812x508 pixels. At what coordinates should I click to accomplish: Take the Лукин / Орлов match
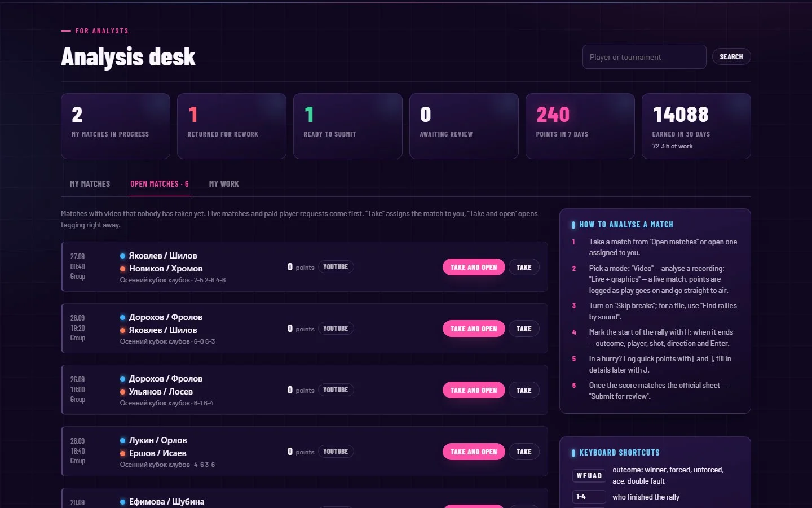tap(524, 452)
